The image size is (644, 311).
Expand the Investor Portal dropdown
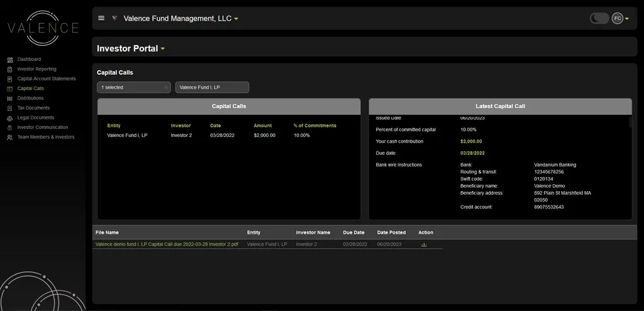pyautogui.click(x=163, y=48)
